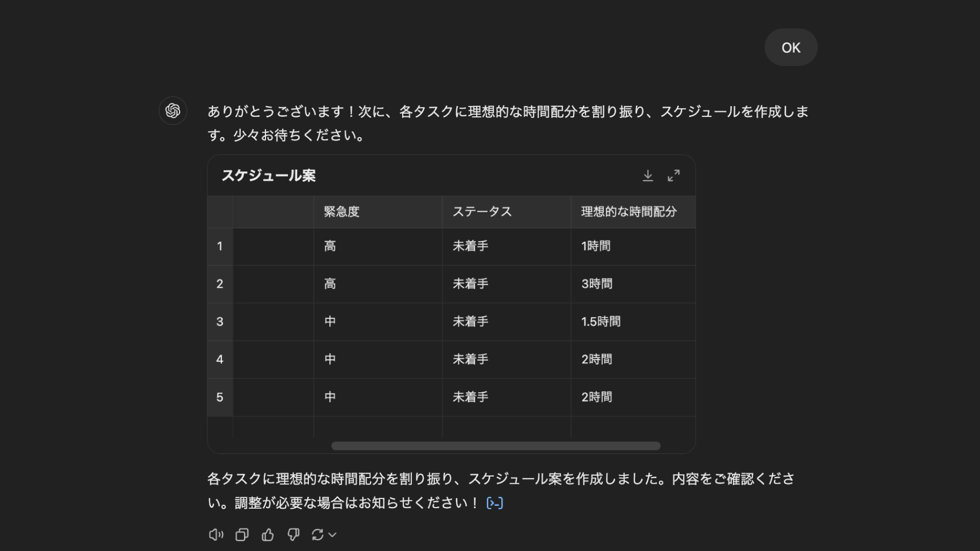The image size is (980, 551).
Task: Click the ステータス column header
Action: (x=482, y=212)
